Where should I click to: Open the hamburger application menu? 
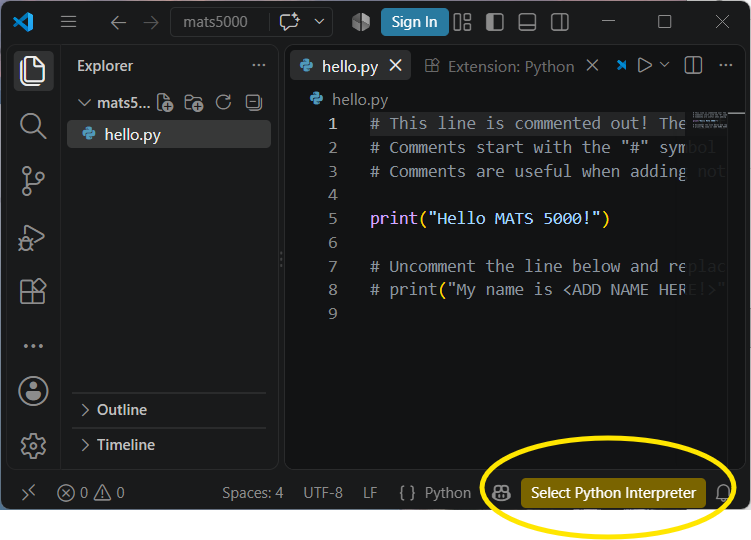coord(68,22)
